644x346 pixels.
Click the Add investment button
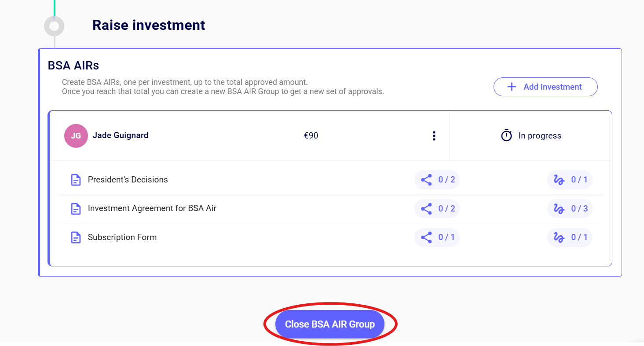coord(545,87)
